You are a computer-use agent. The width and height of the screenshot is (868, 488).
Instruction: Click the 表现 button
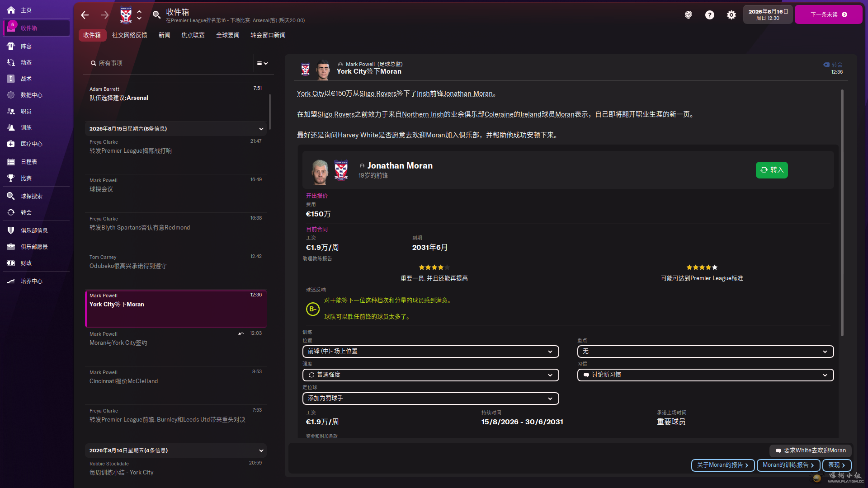pos(837,465)
